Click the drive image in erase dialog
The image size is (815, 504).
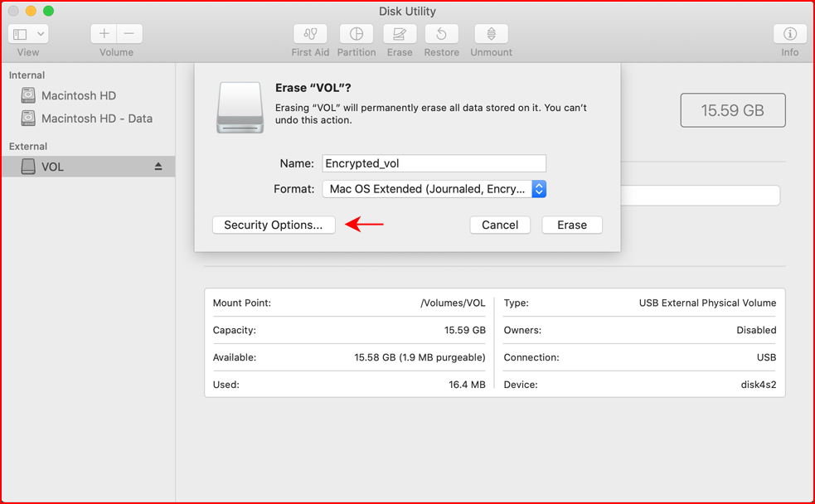pyautogui.click(x=240, y=108)
